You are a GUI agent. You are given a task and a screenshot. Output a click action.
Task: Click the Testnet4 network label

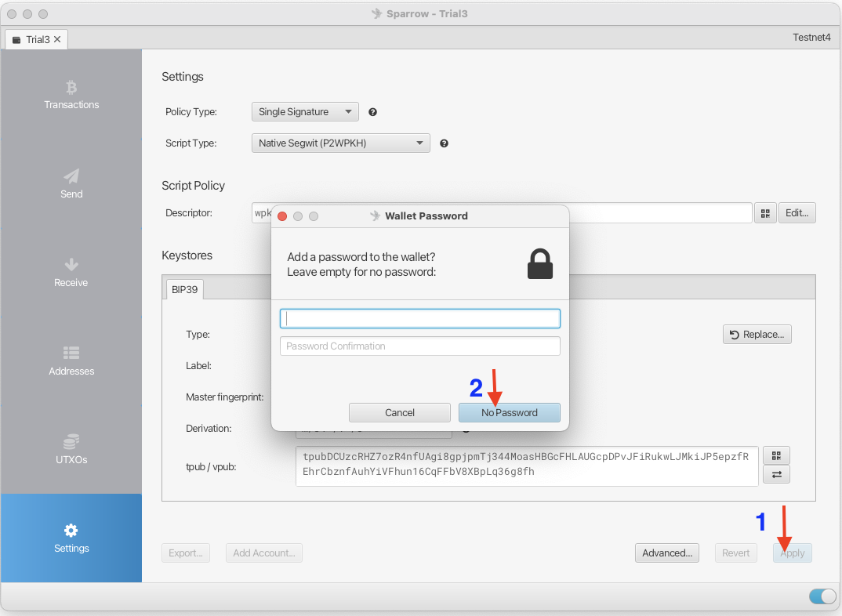tap(811, 37)
